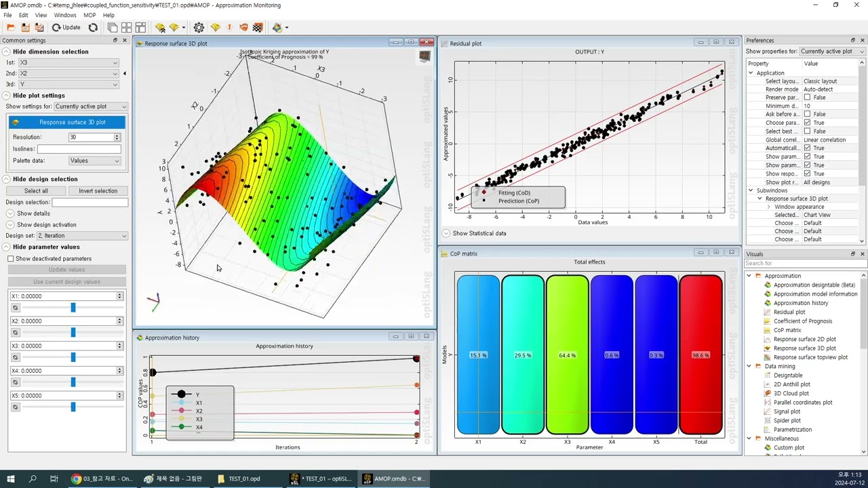Screen dimensions: 868x488
Task: Click reset icon under X3 parameter
Action: pyautogui.click(x=16, y=357)
